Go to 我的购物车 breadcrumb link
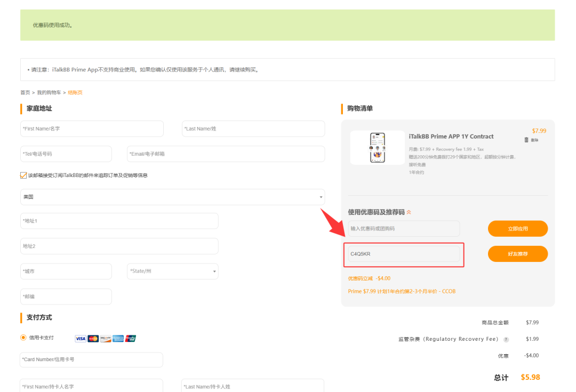This screenshot has width=576, height=392. [49, 93]
